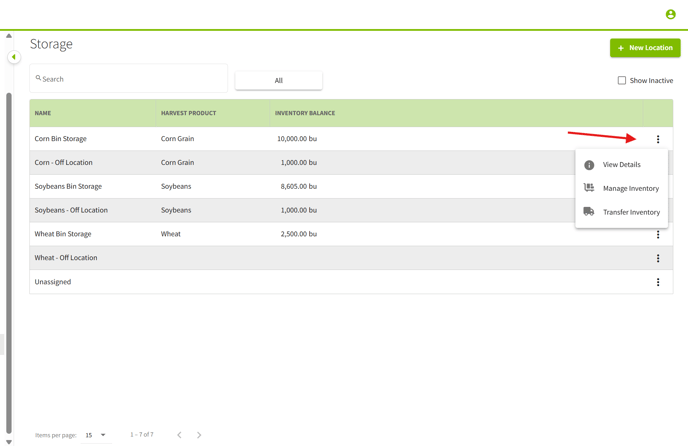Open the user account profile icon
The width and height of the screenshot is (688, 446).
coord(670,14)
